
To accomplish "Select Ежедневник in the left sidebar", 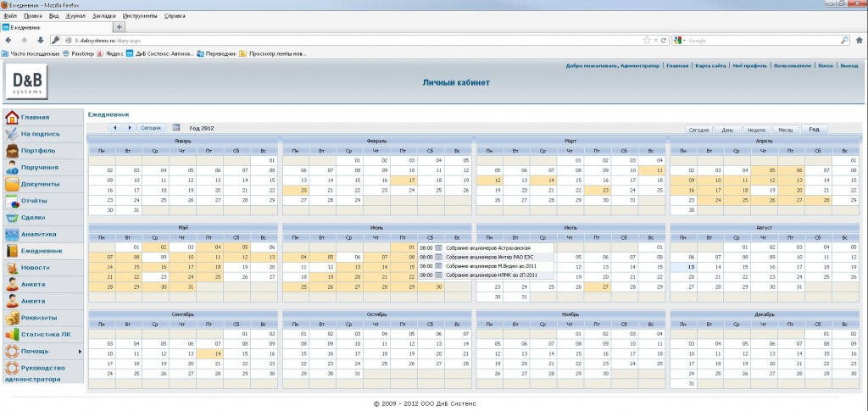I will tap(43, 251).
